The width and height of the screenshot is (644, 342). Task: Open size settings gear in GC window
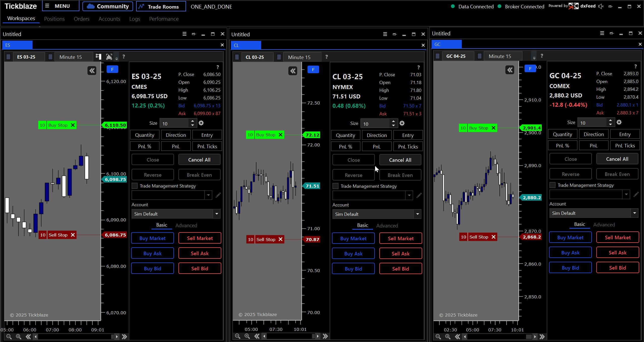click(619, 122)
